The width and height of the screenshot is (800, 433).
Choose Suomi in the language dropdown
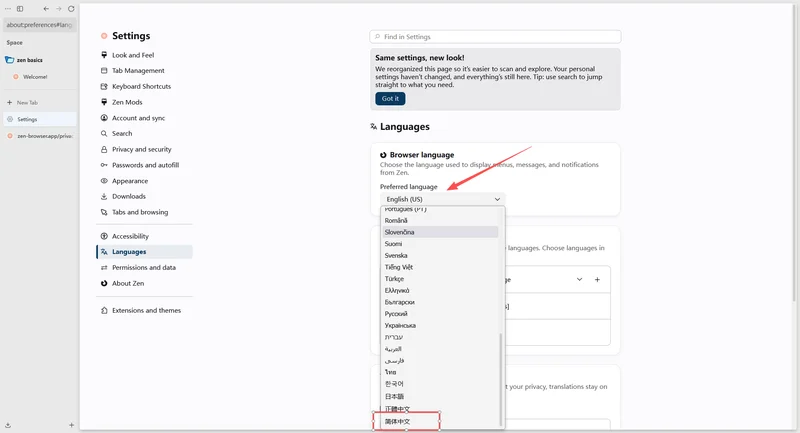click(440, 244)
